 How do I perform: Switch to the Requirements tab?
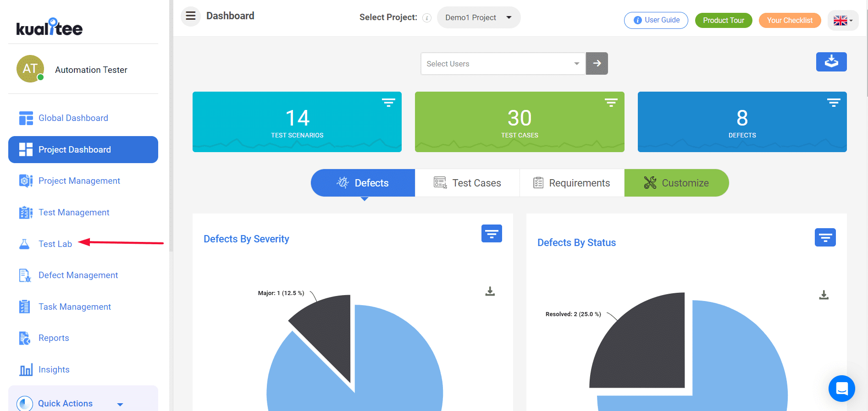coord(572,183)
